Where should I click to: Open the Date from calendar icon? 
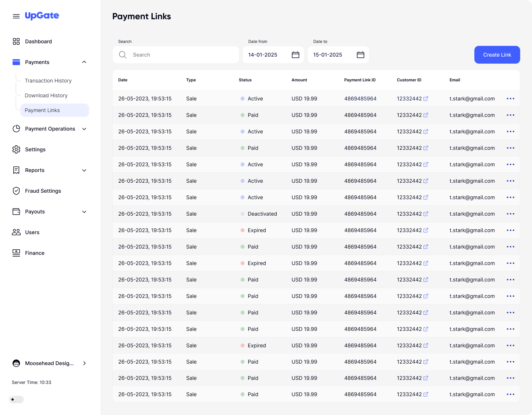point(295,55)
